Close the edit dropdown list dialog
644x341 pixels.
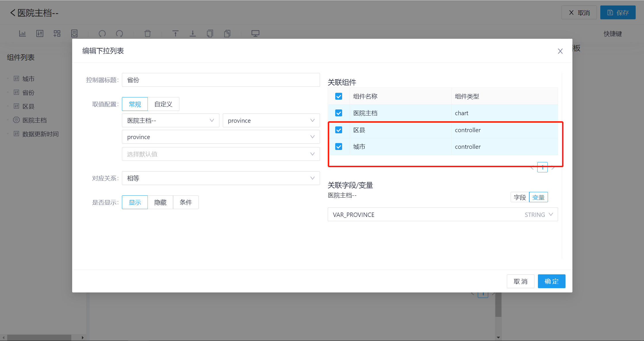point(560,51)
